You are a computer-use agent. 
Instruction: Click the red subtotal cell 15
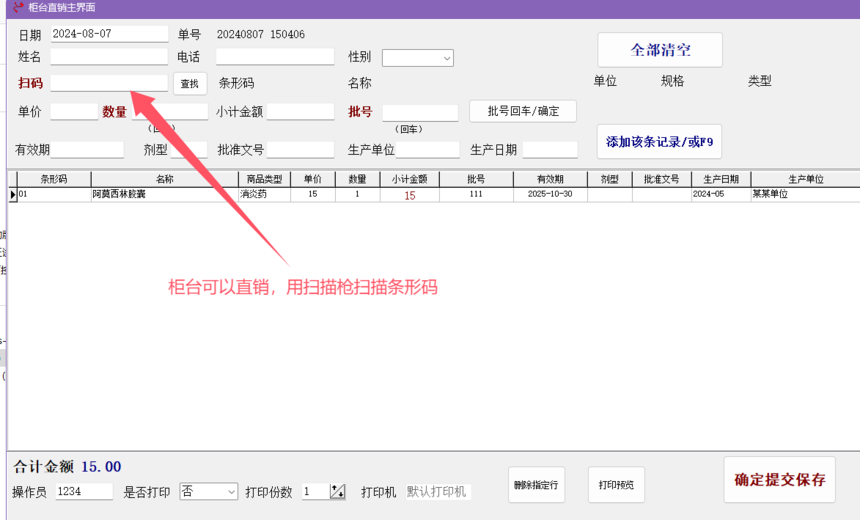409,195
